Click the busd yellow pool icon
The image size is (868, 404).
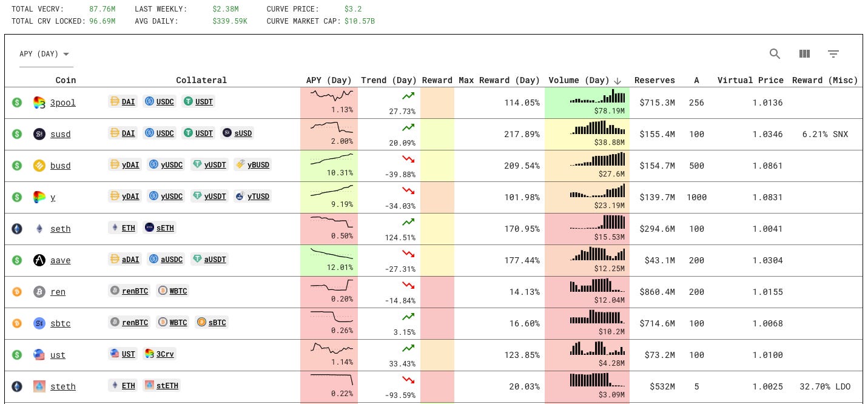39,165
